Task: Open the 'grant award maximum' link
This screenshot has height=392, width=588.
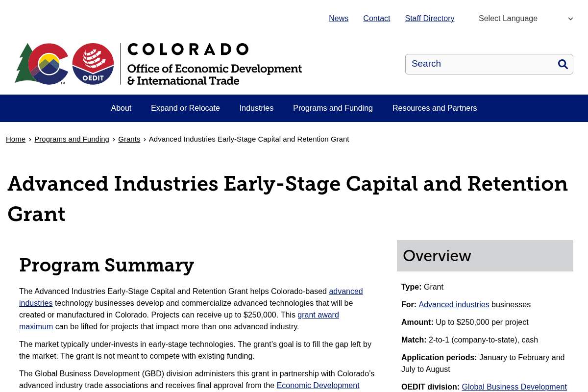Action: [x=318, y=315]
